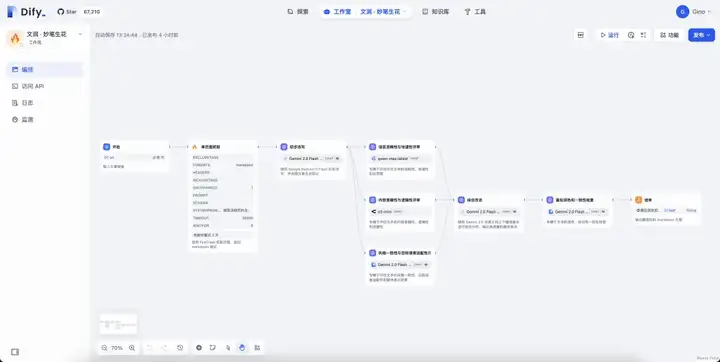720x362 pixels.
Task: Click the second review node purple icon
Action: [372, 200]
